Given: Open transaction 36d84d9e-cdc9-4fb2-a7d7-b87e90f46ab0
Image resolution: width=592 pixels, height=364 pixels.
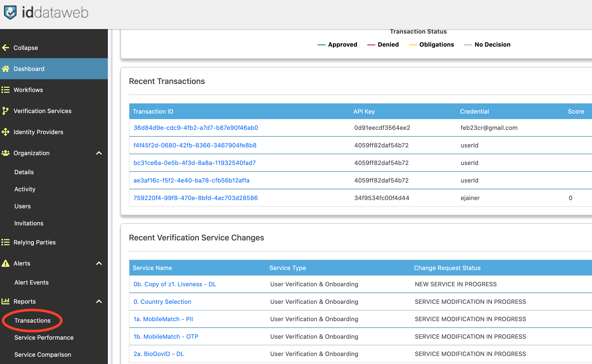Looking at the screenshot, I should [x=196, y=128].
